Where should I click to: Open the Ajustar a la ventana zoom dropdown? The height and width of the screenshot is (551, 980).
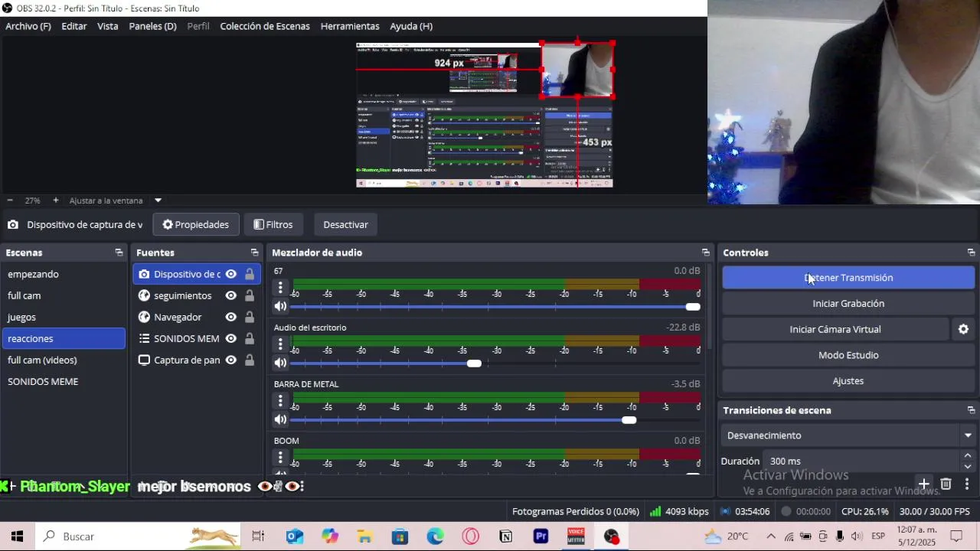click(x=158, y=201)
